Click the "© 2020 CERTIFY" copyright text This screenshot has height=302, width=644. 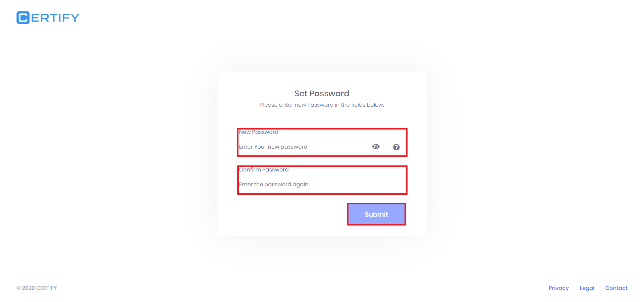pyautogui.click(x=37, y=288)
